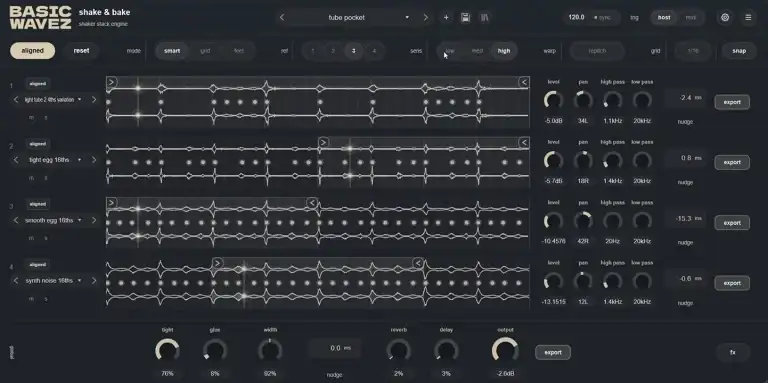The height and width of the screenshot is (383, 768).
Task: Click the tight knob at 76%
Action: point(167,351)
